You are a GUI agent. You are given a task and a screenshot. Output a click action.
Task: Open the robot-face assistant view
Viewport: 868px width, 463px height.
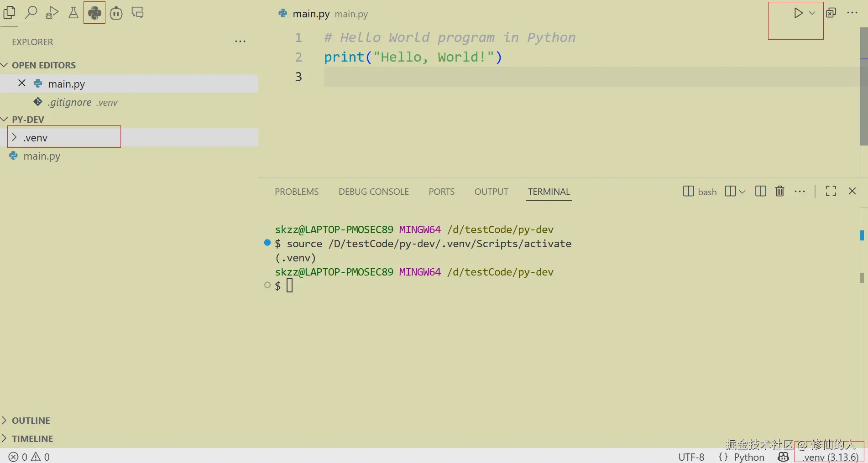pos(116,13)
